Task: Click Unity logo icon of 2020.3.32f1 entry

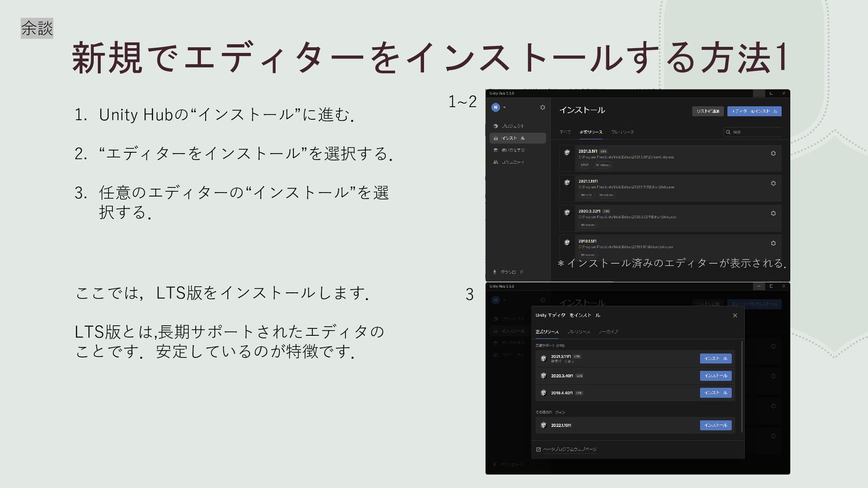Action: (x=567, y=212)
